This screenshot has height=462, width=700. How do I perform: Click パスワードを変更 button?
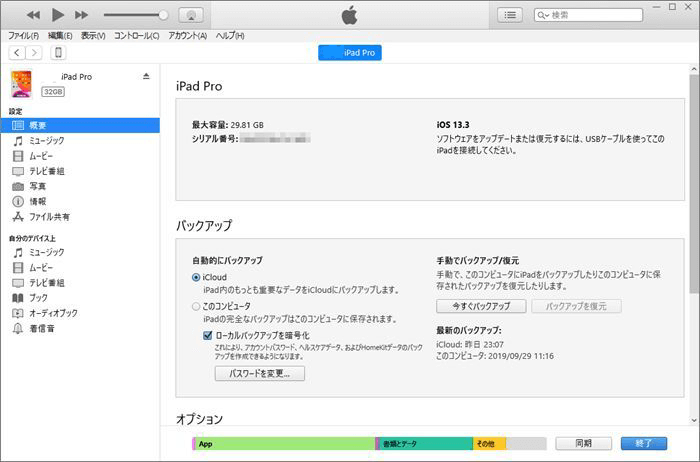259,373
